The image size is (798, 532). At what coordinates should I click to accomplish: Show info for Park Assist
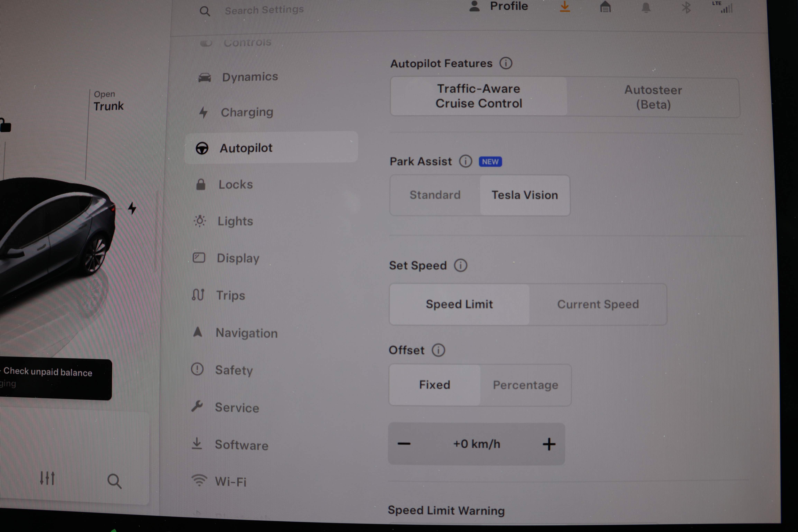(x=466, y=161)
